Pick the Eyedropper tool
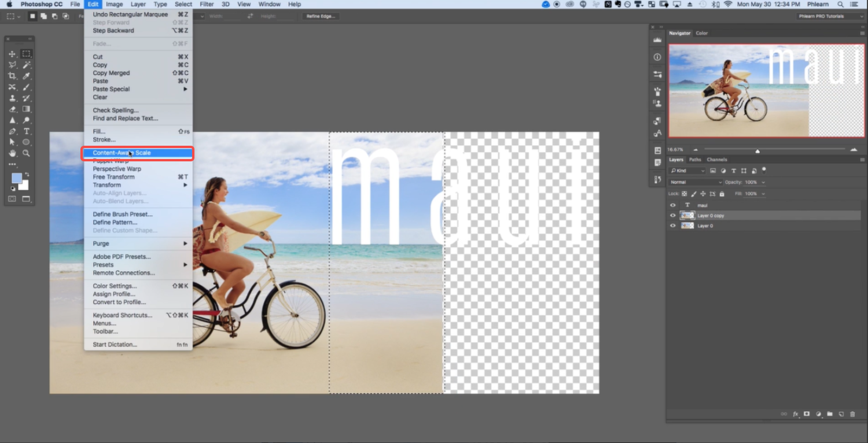Image resolution: width=868 pixels, height=443 pixels. tap(26, 76)
